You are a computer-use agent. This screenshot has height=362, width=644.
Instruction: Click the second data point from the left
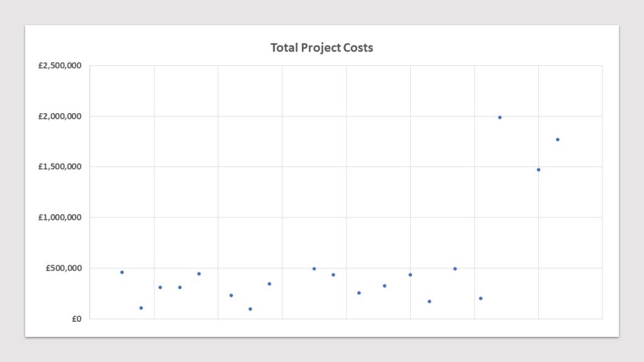tap(141, 308)
